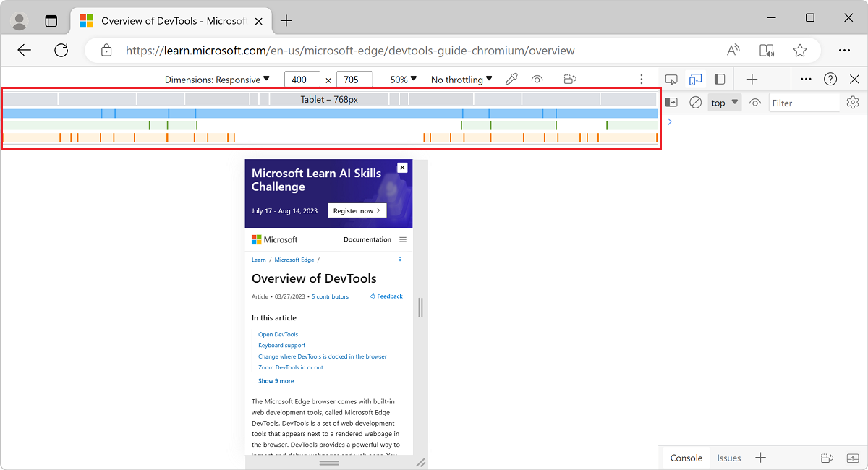Image resolution: width=868 pixels, height=470 pixels.
Task: Toggle the eye icon in the device toolbar
Action: [537, 79]
